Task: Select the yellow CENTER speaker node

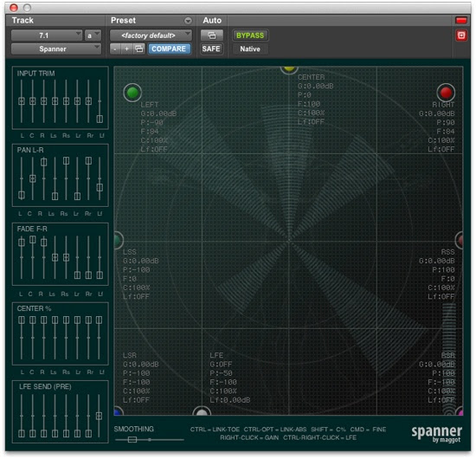Action: click(289, 69)
